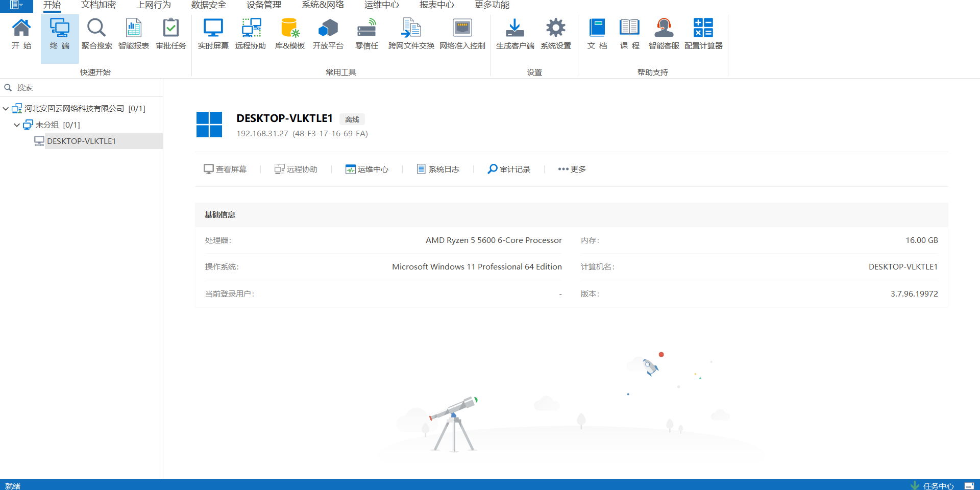Screen dimensions: 980x490
Task: Click the application menu icon at top-left
Action: [x=16, y=5]
